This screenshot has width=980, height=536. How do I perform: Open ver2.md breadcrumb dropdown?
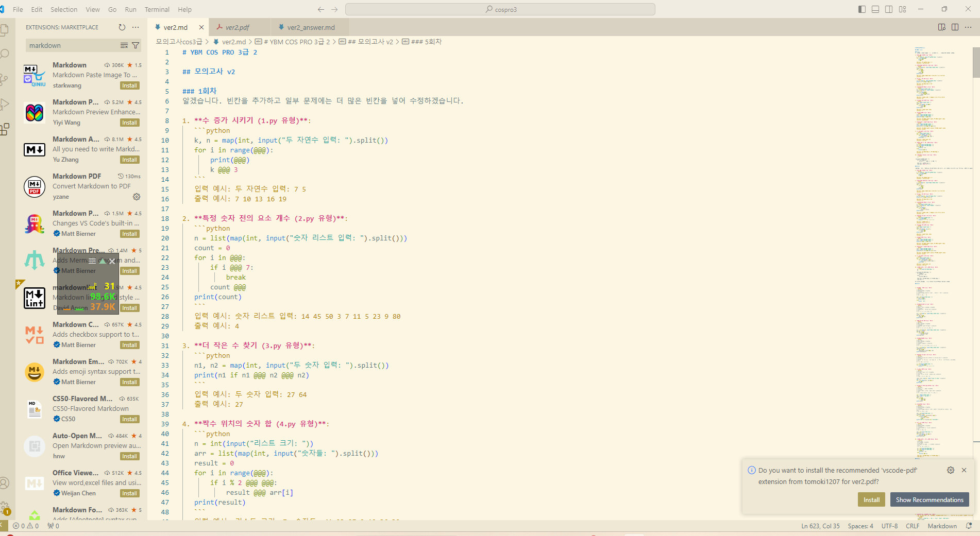coord(229,42)
